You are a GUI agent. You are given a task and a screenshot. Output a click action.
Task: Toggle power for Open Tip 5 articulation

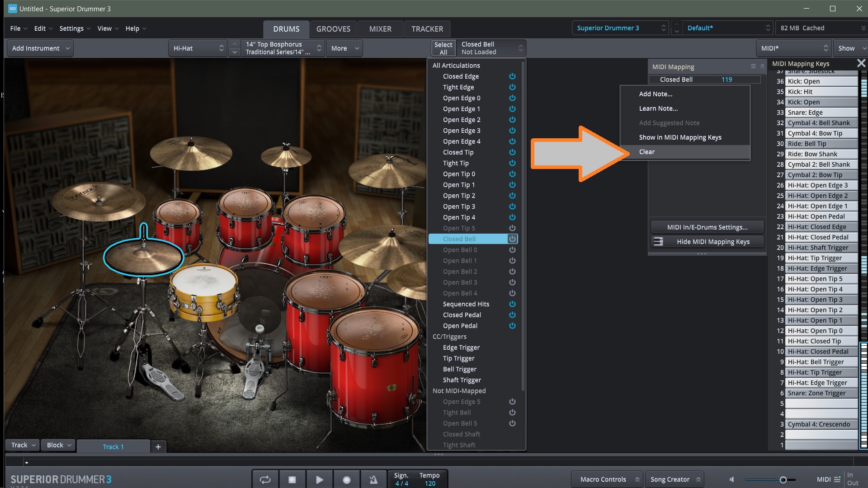512,228
